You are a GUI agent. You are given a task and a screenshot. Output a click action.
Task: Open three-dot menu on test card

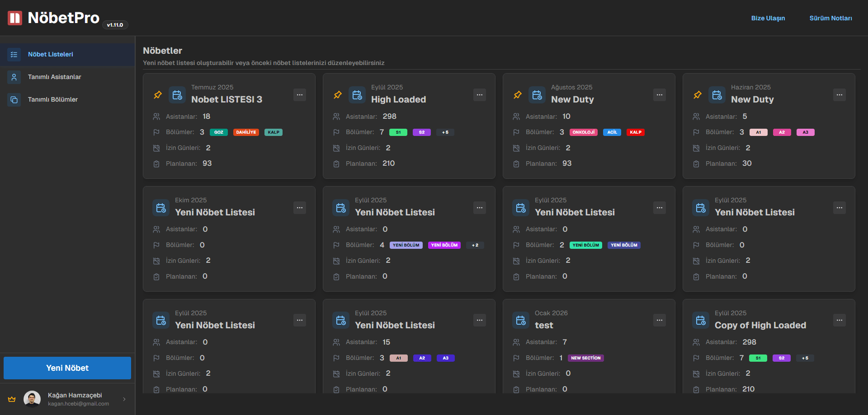660,320
